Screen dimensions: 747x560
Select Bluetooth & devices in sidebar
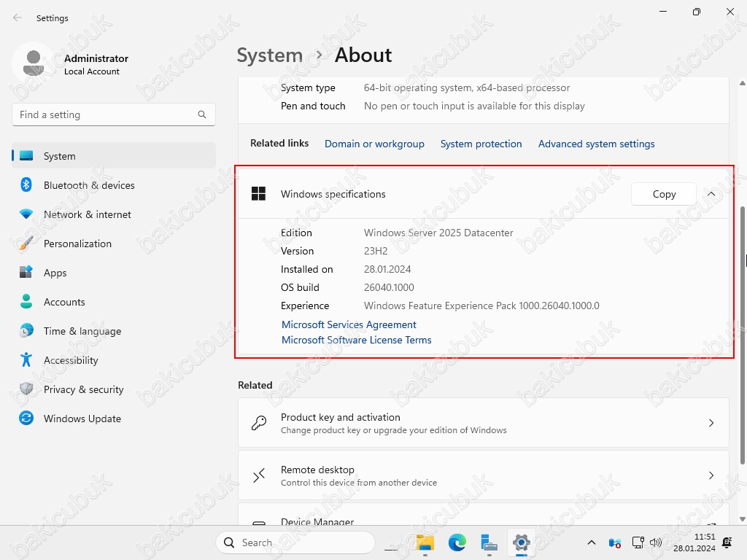(x=114, y=184)
